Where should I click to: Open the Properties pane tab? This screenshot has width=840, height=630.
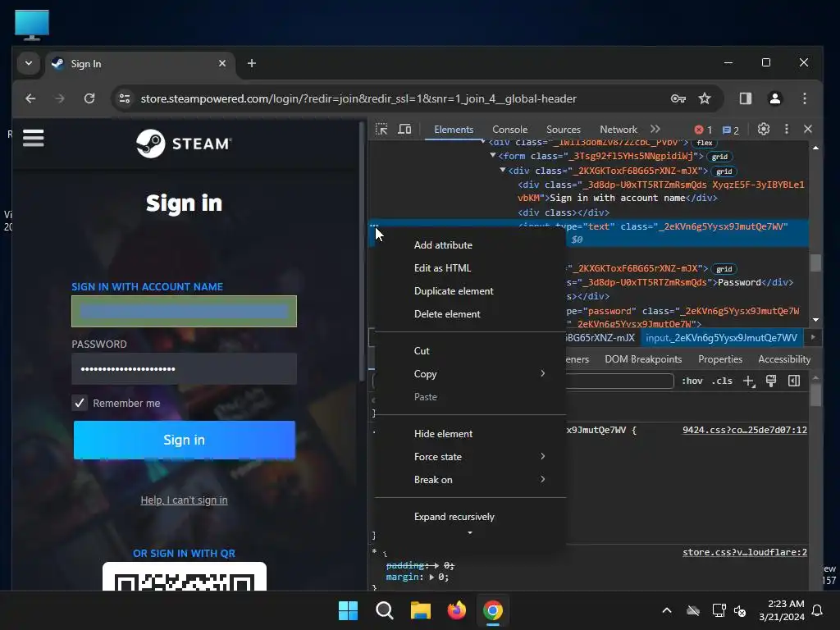click(720, 359)
